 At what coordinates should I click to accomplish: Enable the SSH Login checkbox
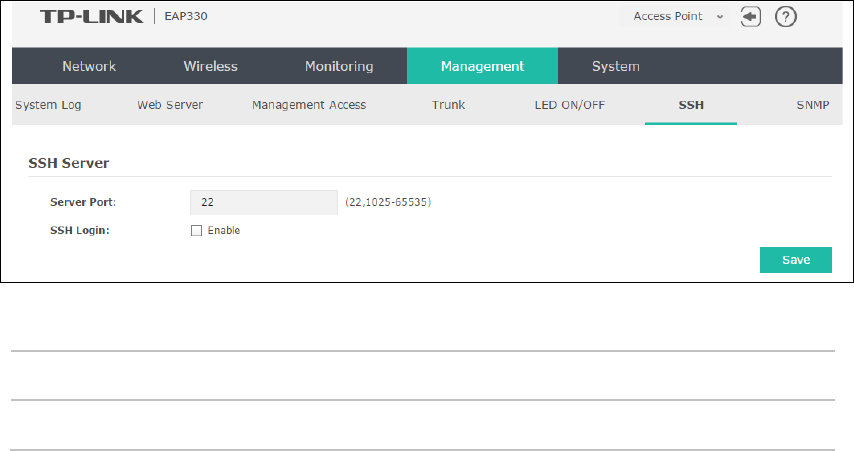pos(196,230)
